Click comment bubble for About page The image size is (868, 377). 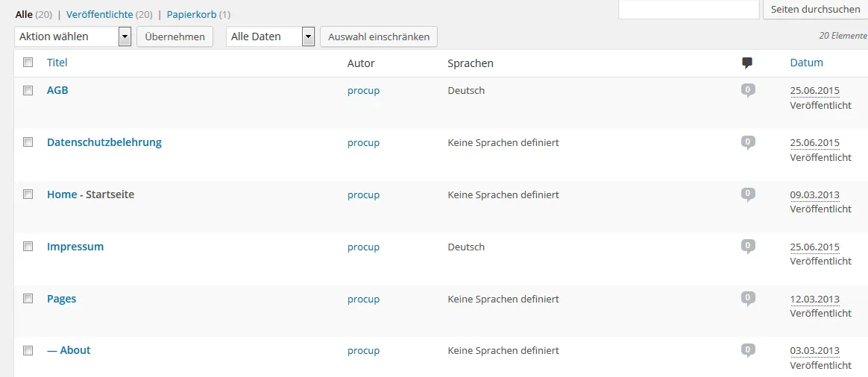pyautogui.click(x=748, y=350)
